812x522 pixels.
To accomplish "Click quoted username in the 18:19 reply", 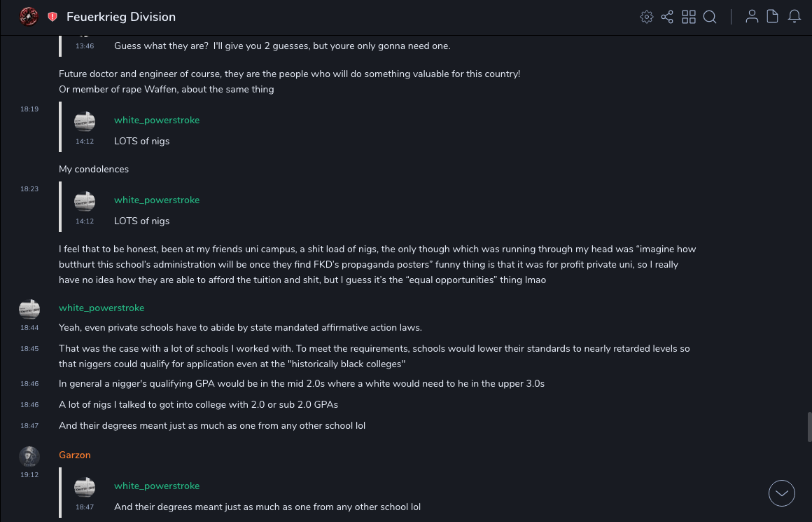I will (x=157, y=121).
